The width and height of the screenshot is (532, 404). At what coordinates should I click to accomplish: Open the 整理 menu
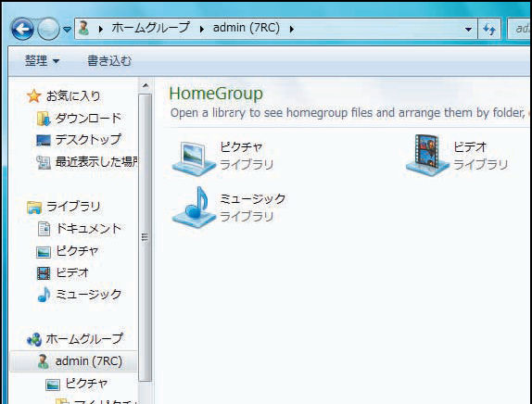(42, 61)
